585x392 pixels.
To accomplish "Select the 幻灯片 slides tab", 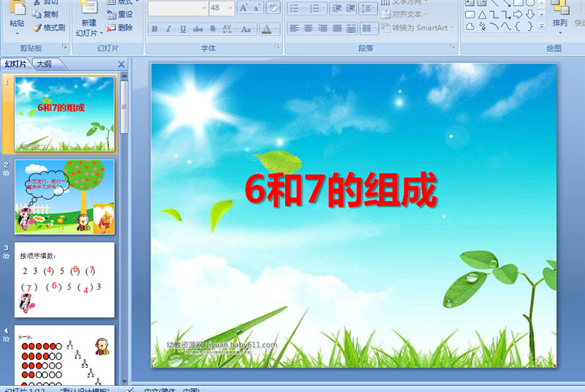I will 16,64.
